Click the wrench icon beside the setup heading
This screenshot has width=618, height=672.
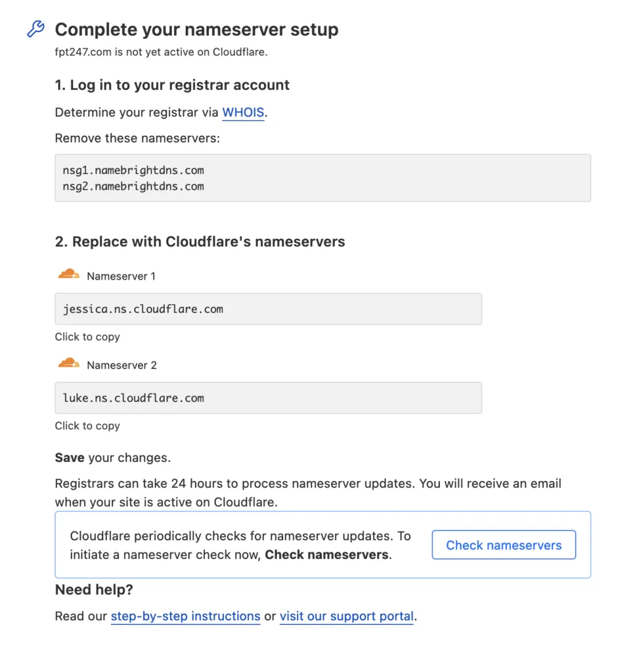pos(35,29)
